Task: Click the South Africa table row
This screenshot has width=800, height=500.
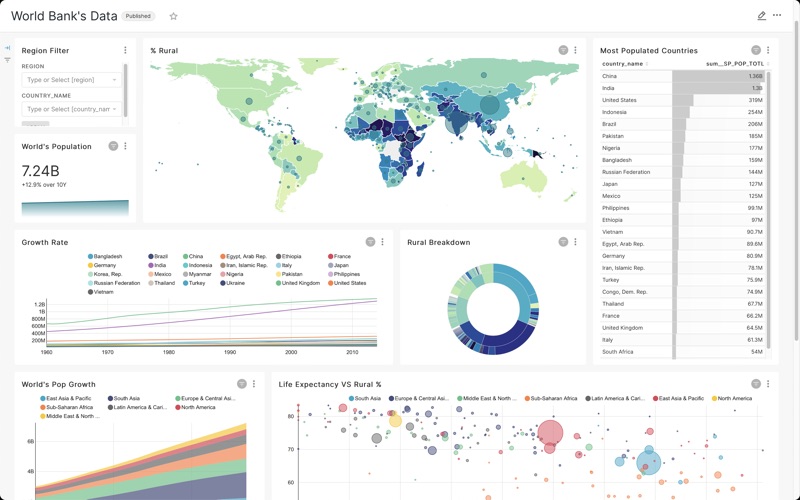Action: pos(683,352)
